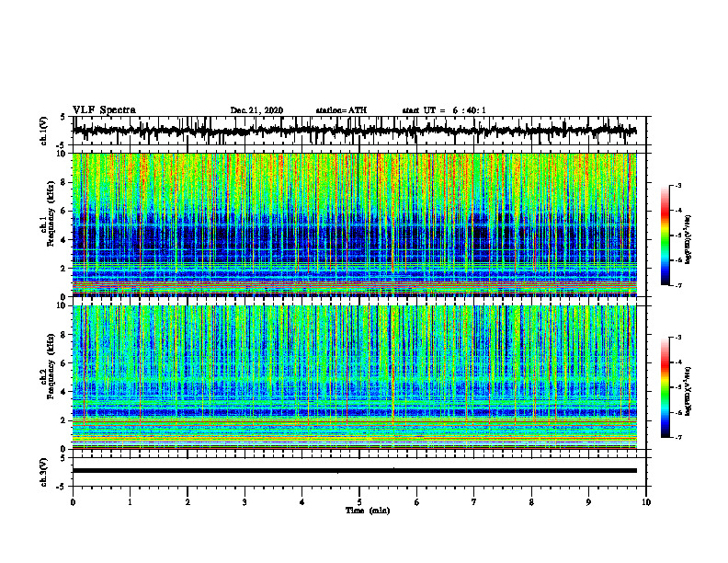Viewport: 728px width, 563px height.
Task: Click time-axis tick label "3"
Action: click(x=245, y=502)
